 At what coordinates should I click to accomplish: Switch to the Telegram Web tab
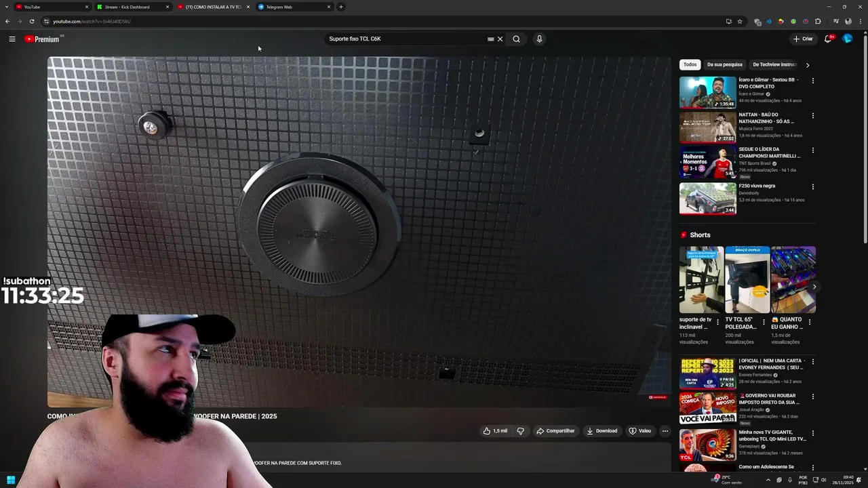(x=294, y=7)
